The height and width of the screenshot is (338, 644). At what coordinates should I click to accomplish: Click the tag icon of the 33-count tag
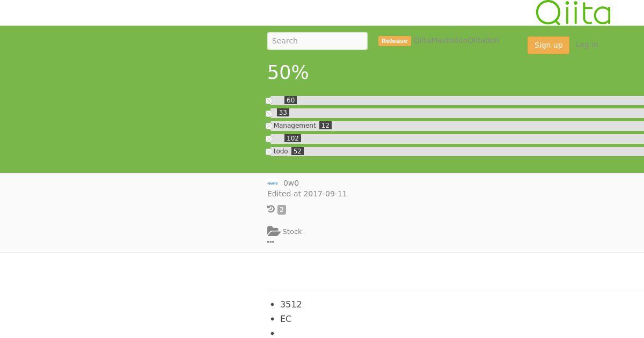click(x=269, y=114)
